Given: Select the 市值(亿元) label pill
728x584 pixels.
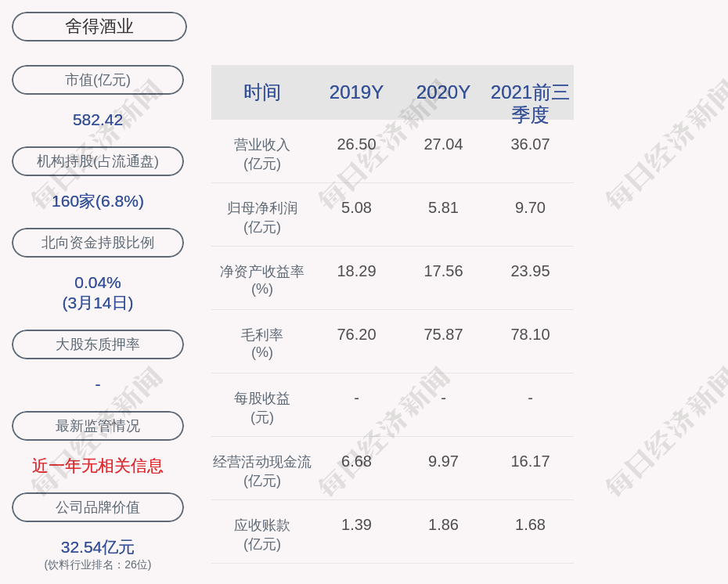Looking at the screenshot, I should click(98, 80).
